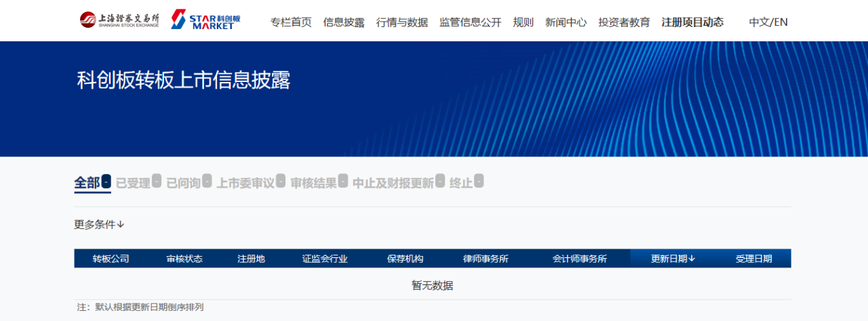The width and height of the screenshot is (868, 321).
Task: Switch language via 中文/EN
Action: 768,22
